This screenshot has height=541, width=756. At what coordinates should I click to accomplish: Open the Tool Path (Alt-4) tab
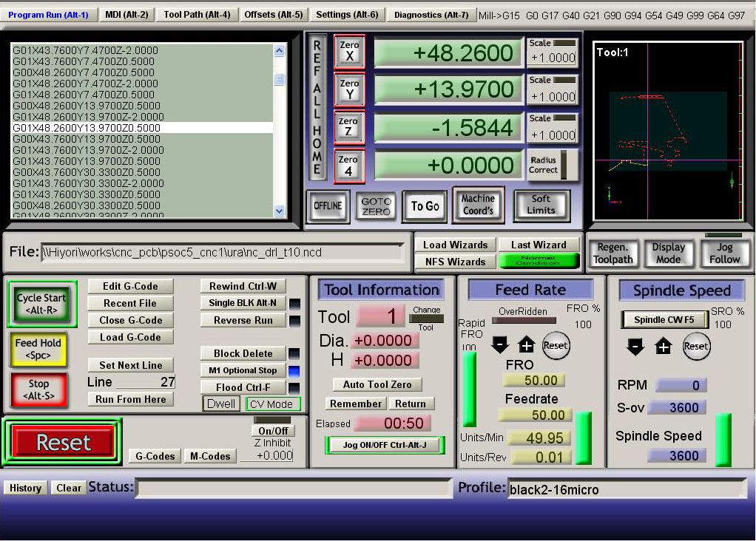[x=197, y=15]
